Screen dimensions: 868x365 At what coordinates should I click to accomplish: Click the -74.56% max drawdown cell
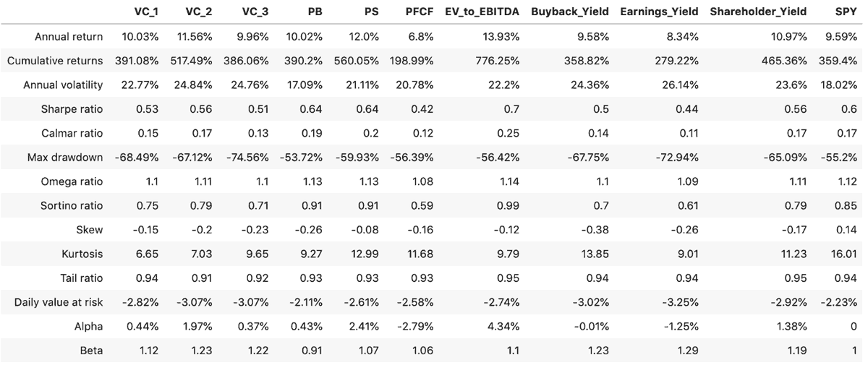coord(247,158)
